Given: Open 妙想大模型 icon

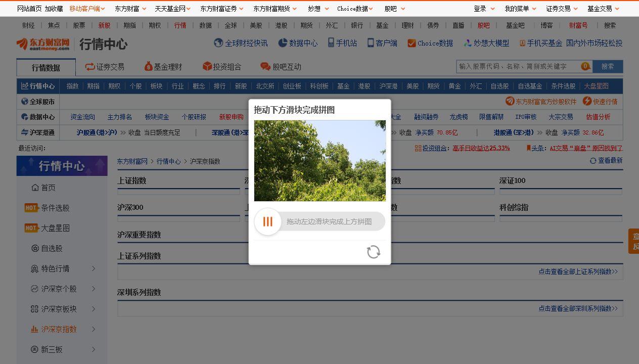Looking at the screenshot, I should [x=468, y=43].
